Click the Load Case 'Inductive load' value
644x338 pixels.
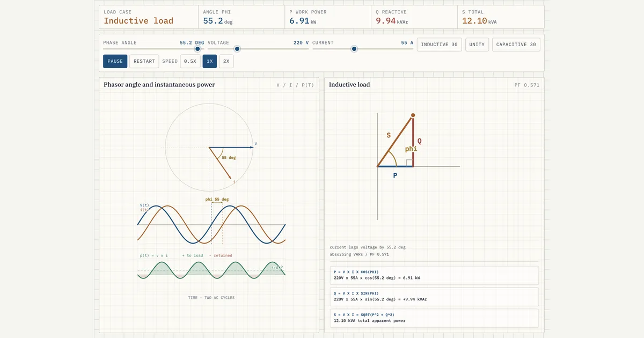(138, 21)
